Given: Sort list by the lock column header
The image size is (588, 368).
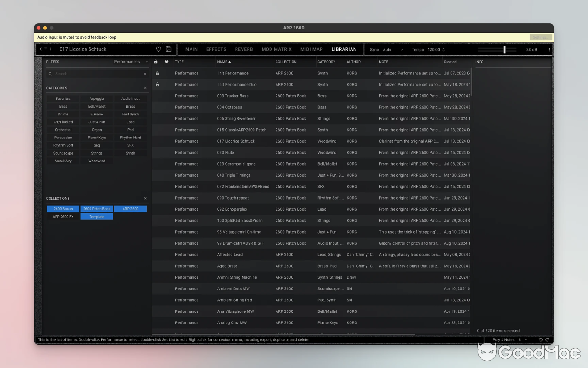Looking at the screenshot, I should [x=156, y=62].
